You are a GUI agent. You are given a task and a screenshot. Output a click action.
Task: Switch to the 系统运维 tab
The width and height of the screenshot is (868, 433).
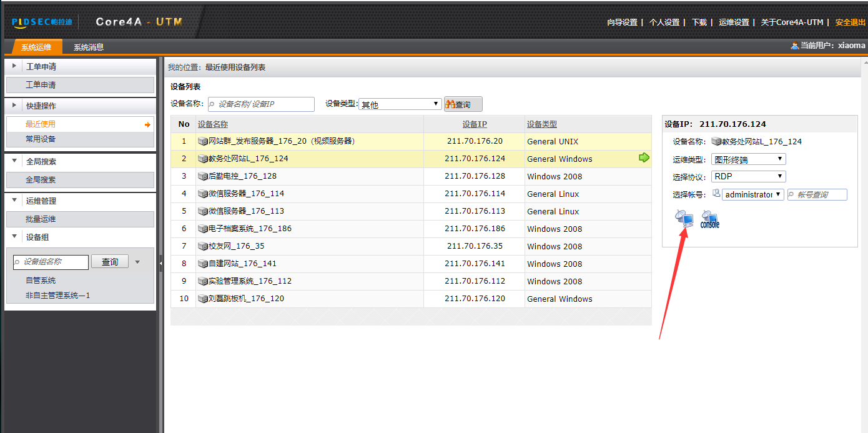click(x=37, y=47)
